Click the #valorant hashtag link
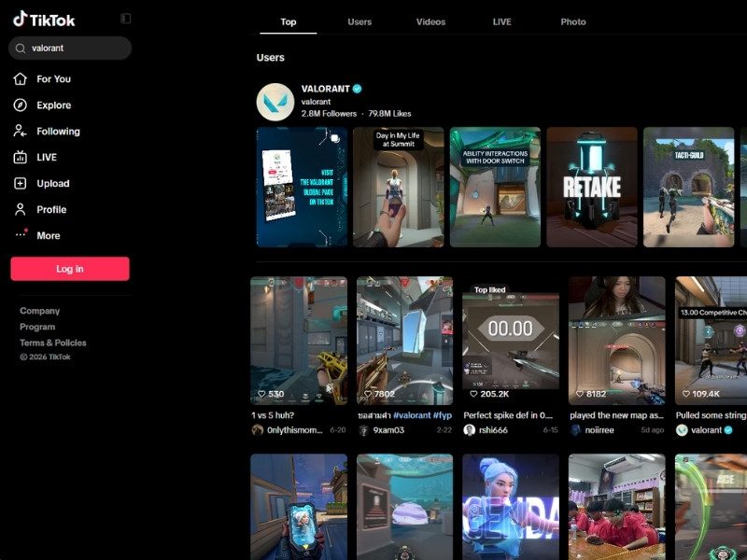This screenshot has height=560, width=747. click(412, 415)
